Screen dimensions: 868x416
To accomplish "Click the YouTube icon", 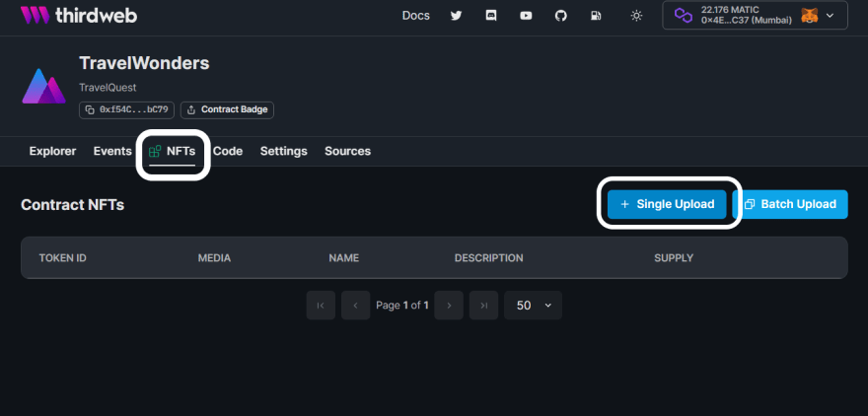I will (526, 16).
